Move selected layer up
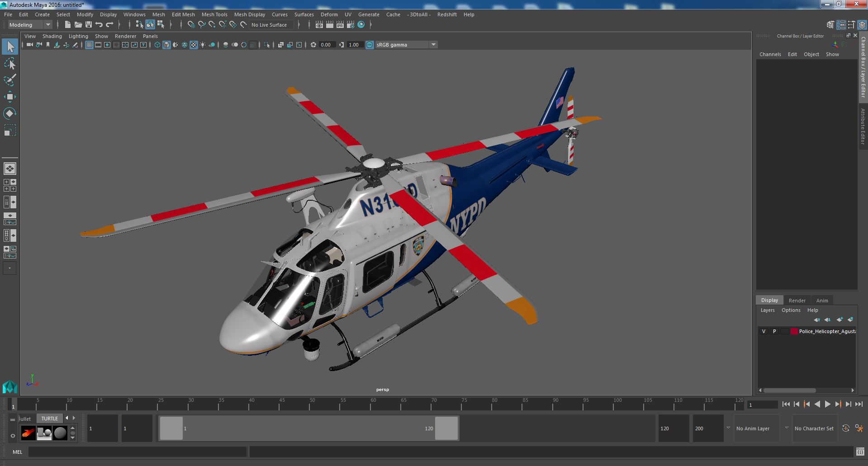 click(817, 320)
